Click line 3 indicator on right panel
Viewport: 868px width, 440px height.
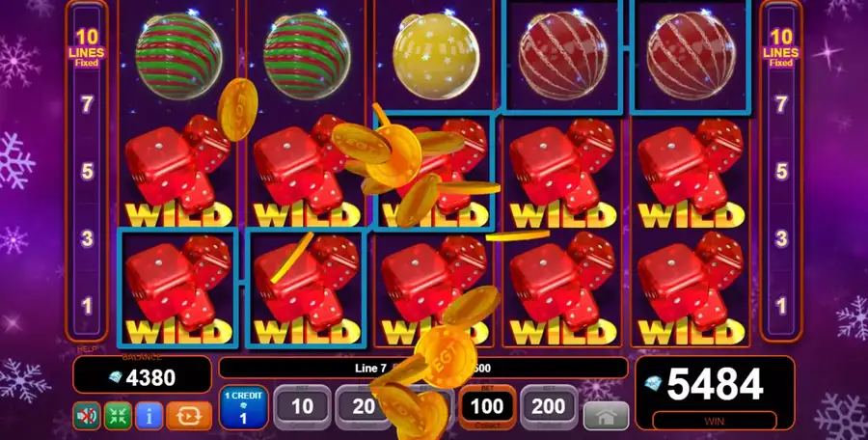pyautogui.click(x=781, y=239)
